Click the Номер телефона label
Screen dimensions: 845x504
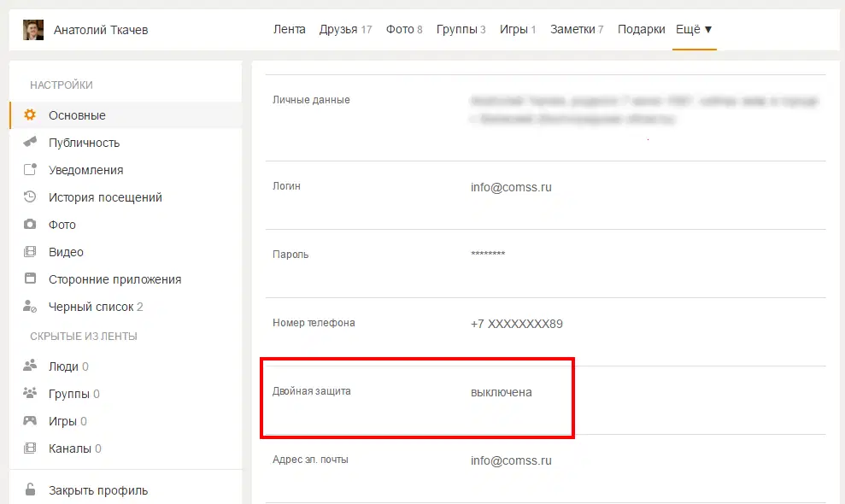point(314,323)
